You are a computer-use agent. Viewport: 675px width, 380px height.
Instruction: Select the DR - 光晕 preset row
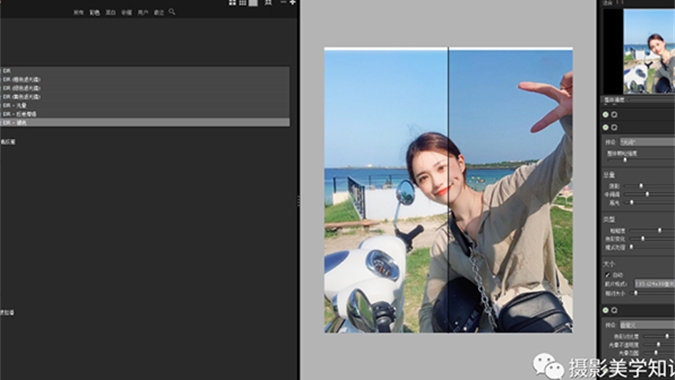click(145, 105)
